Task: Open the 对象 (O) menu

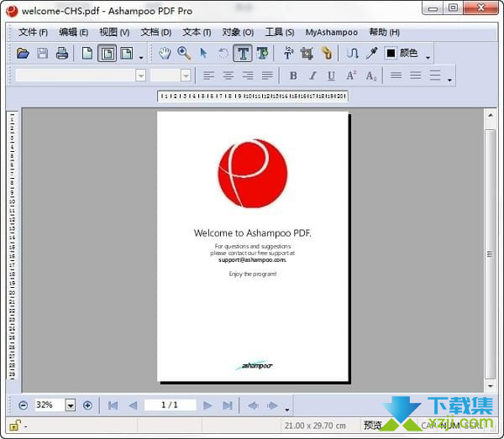Action: click(x=238, y=32)
